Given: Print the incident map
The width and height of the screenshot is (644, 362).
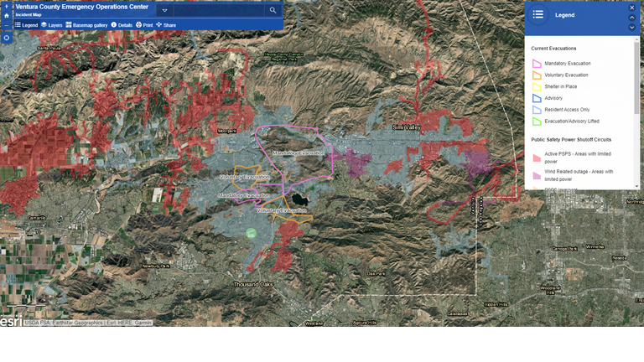Looking at the screenshot, I should (144, 25).
